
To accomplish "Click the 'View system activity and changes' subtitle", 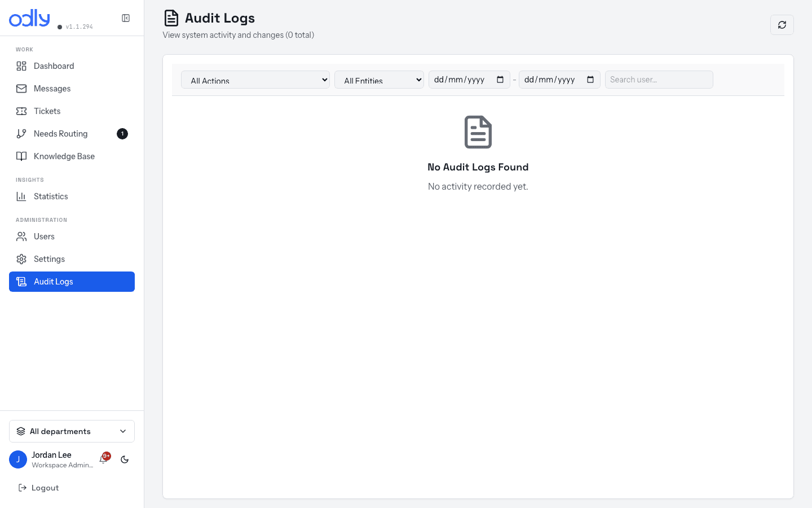I will [239, 35].
